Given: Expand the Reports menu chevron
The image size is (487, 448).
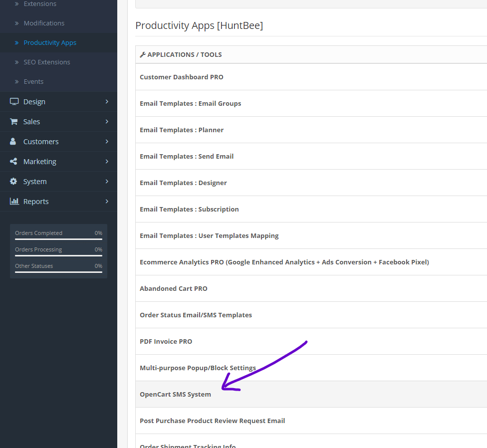Looking at the screenshot, I should (x=107, y=201).
